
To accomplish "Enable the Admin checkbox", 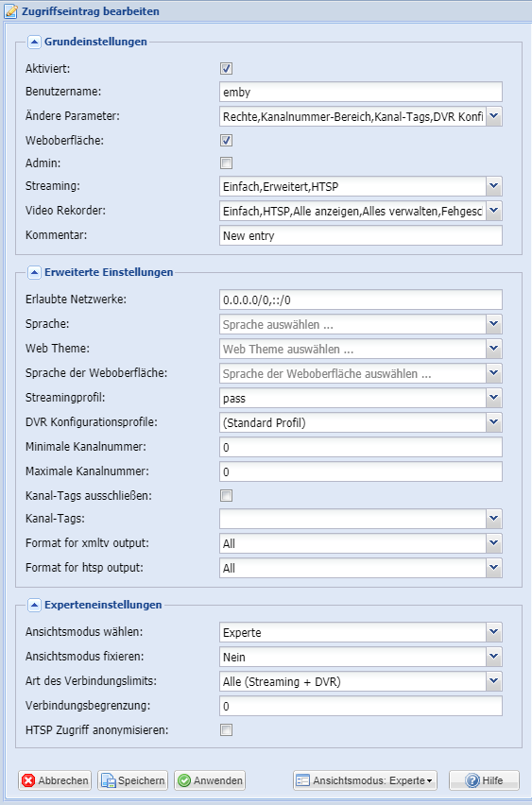I will 226,163.
